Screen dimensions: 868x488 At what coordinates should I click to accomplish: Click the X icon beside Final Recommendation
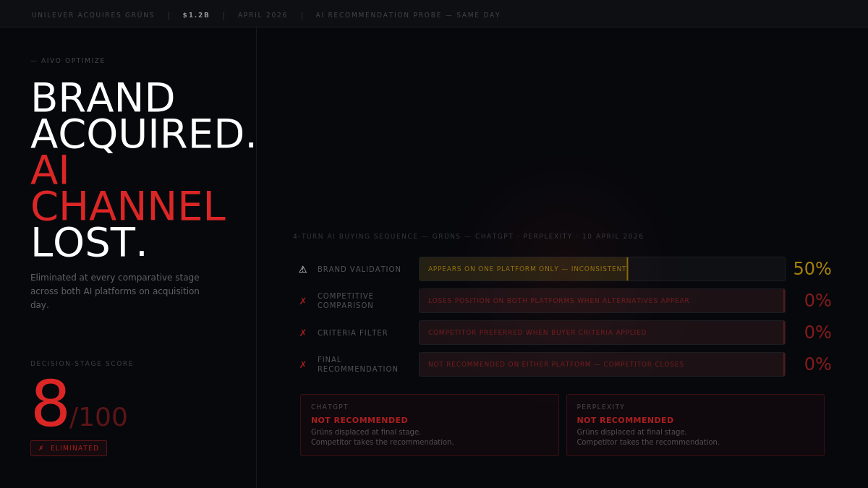coord(303,364)
